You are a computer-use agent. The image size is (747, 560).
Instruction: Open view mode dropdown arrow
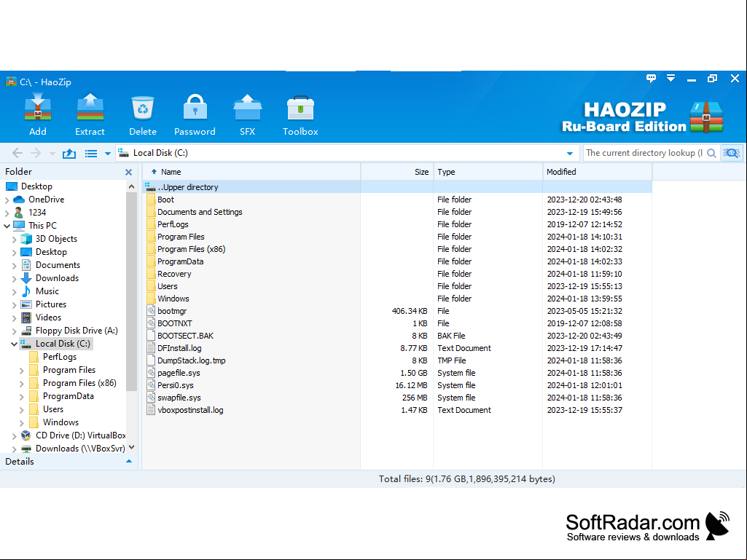pyautogui.click(x=108, y=154)
